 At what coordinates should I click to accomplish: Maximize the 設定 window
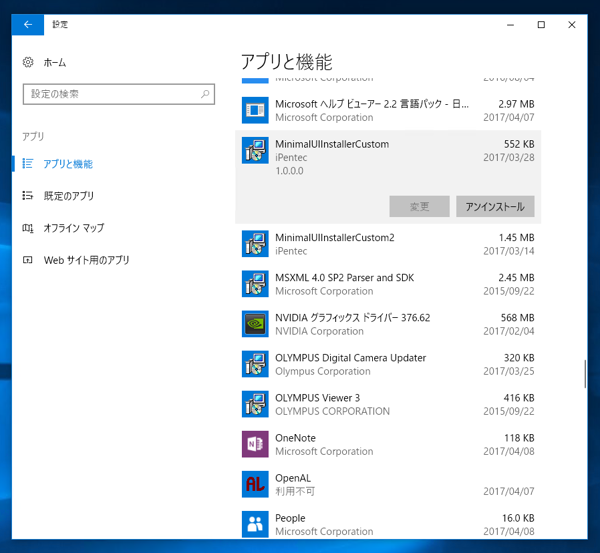point(541,25)
